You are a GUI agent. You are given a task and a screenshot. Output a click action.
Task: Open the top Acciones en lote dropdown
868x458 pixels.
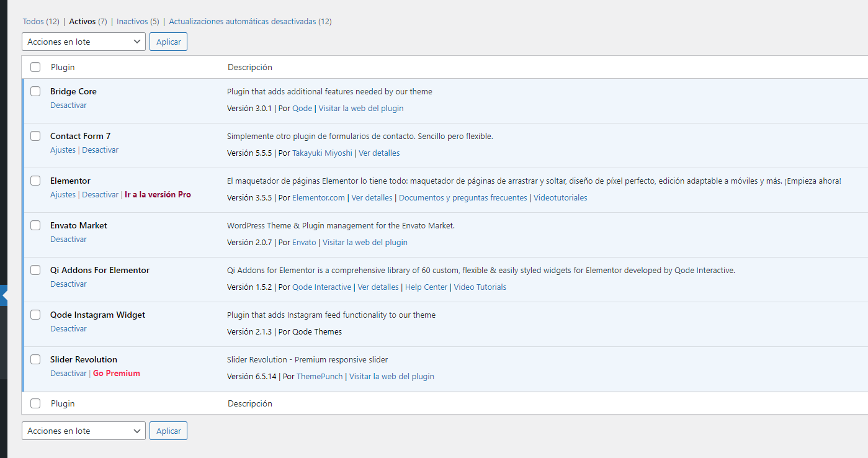click(84, 42)
